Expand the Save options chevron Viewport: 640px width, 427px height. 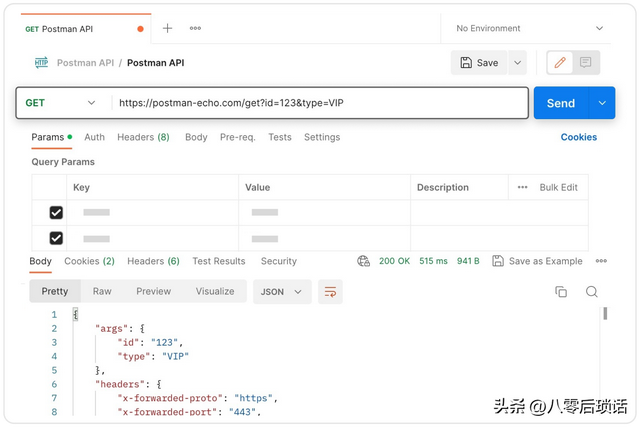tap(518, 62)
